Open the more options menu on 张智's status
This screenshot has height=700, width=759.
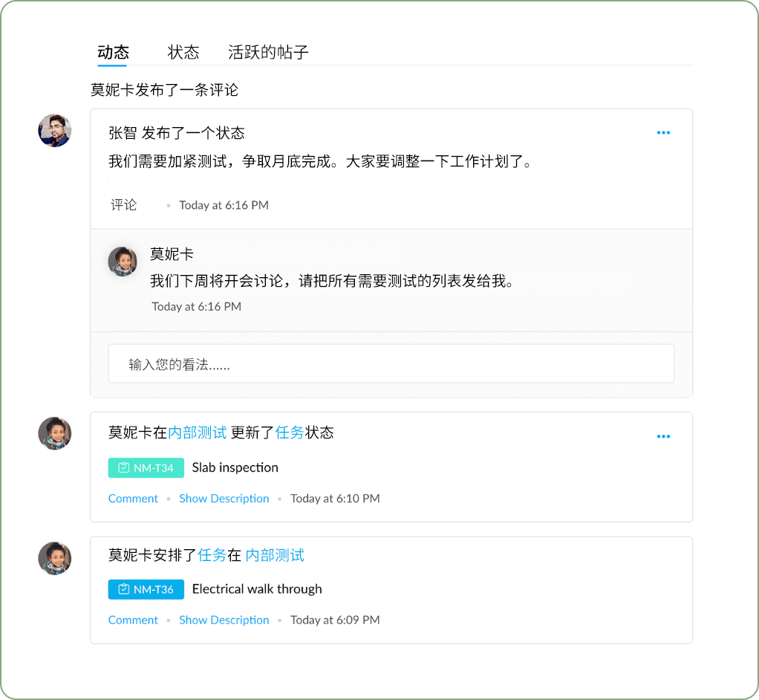click(x=663, y=132)
